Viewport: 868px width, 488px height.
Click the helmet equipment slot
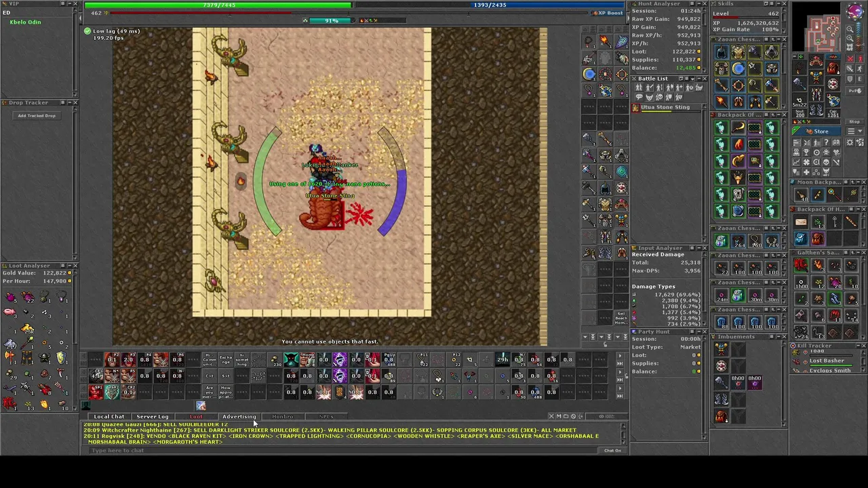[x=816, y=61]
